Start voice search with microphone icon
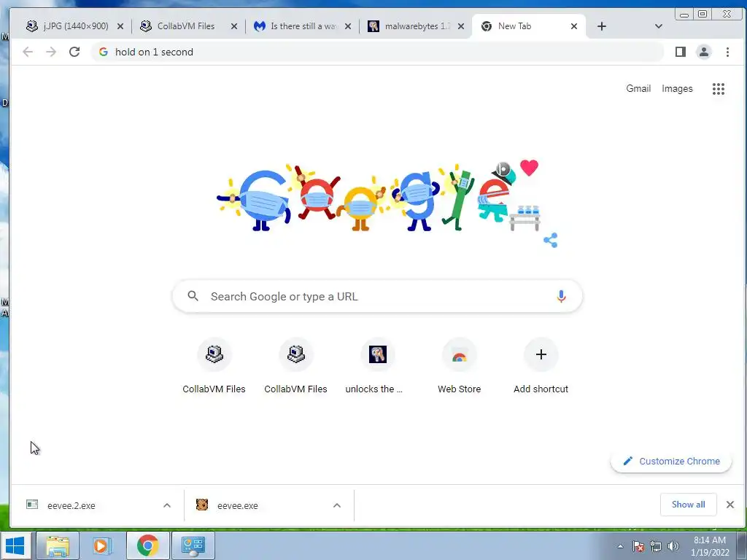The height and width of the screenshot is (560, 747). (561, 296)
